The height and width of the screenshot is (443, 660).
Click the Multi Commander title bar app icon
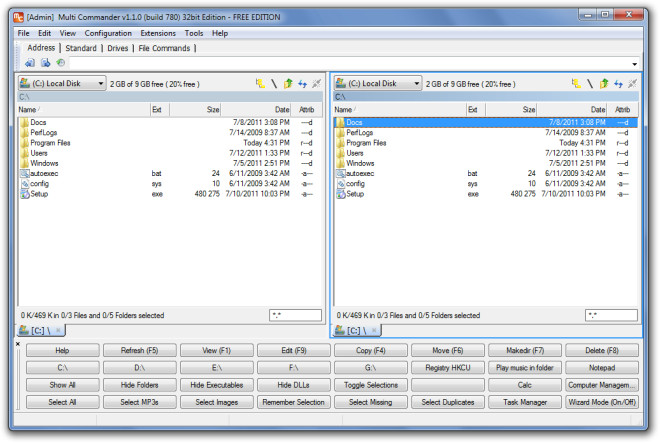click(18, 17)
